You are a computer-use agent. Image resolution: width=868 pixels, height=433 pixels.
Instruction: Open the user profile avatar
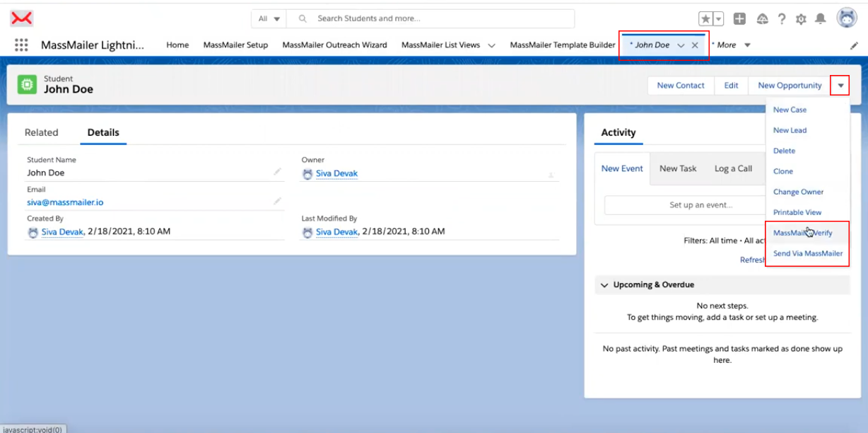coord(847,18)
